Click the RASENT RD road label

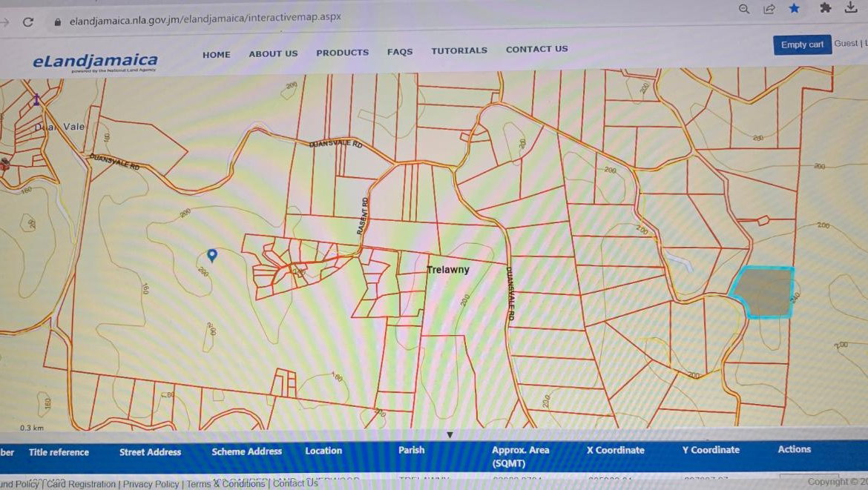(363, 216)
